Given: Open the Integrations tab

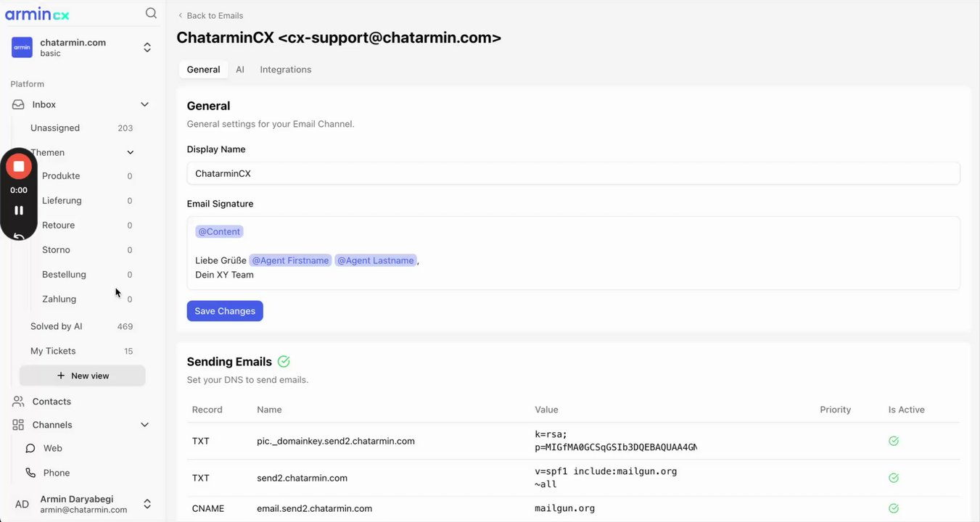Looking at the screenshot, I should (286, 70).
